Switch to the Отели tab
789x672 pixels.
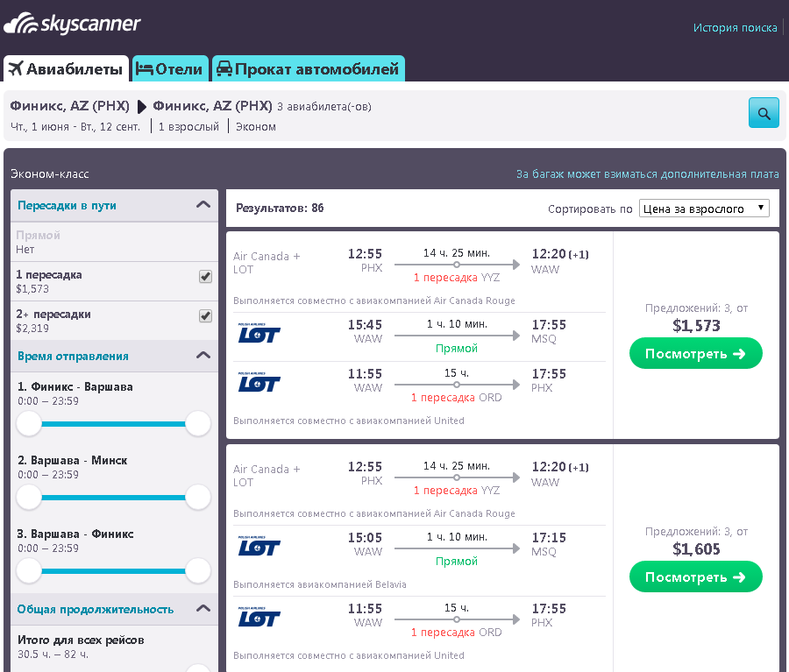pyautogui.click(x=170, y=69)
